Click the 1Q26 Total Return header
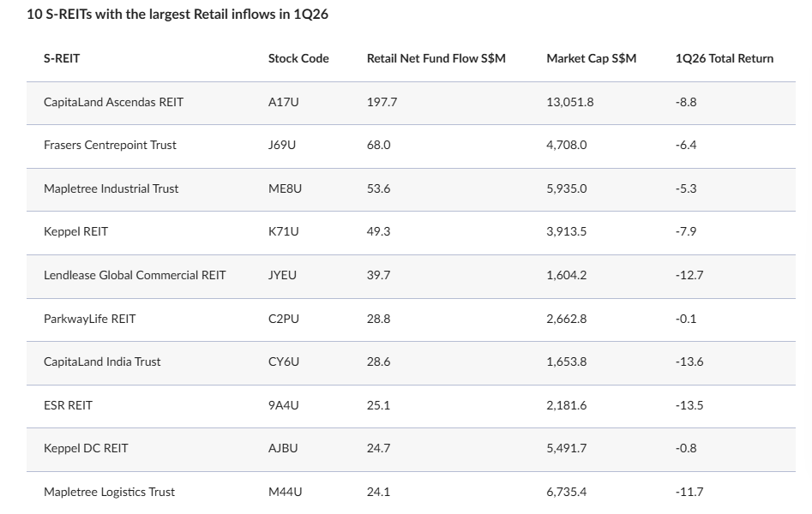 [724, 58]
